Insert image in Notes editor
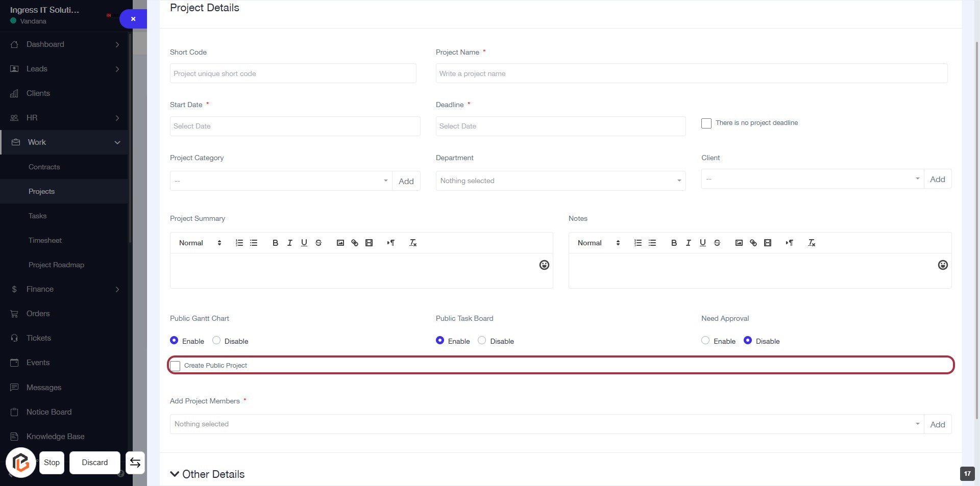Image resolution: width=980 pixels, height=486 pixels. [x=739, y=243]
